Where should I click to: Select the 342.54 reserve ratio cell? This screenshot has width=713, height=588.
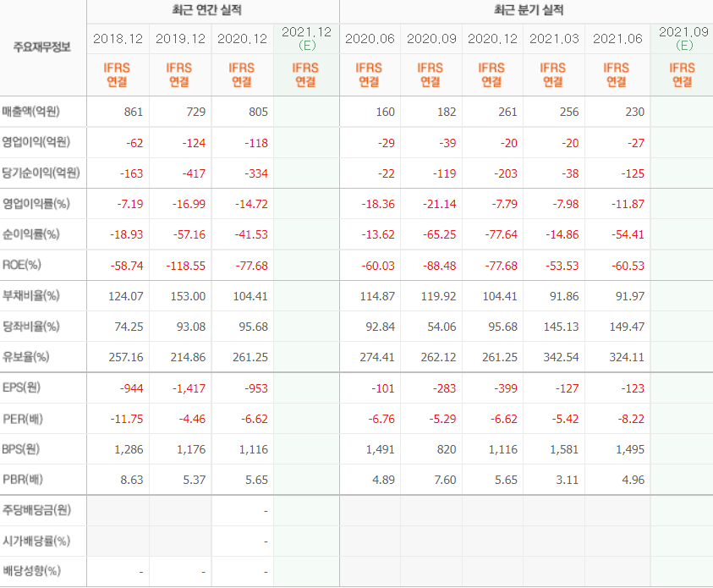(562, 357)
